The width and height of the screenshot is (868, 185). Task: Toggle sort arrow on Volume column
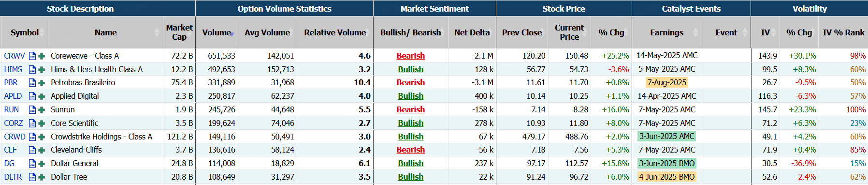tap(232, 34)
